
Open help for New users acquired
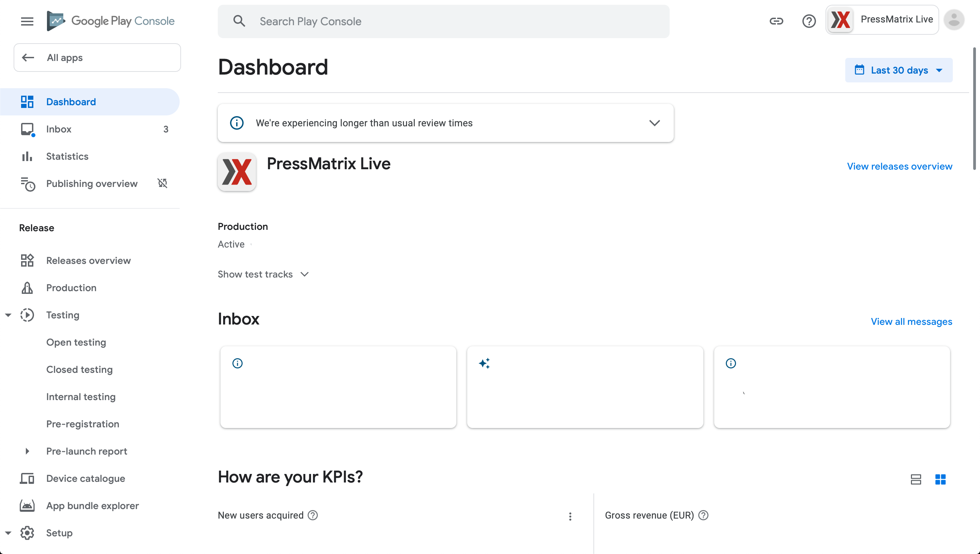click(313, 515)
